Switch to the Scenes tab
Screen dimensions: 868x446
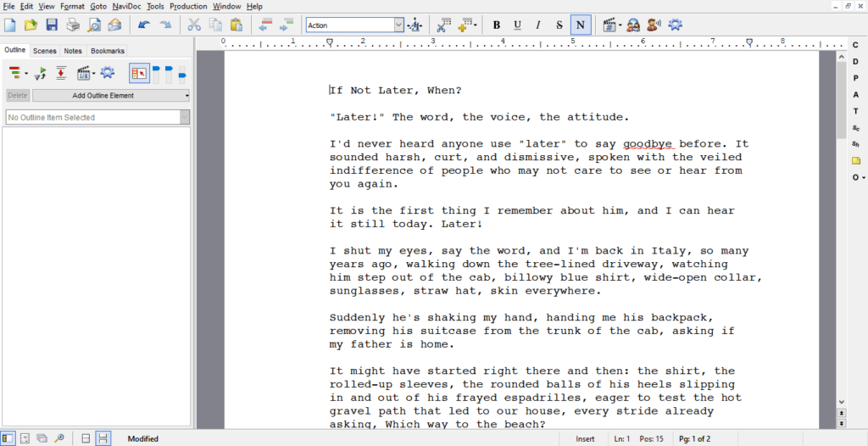44,50
